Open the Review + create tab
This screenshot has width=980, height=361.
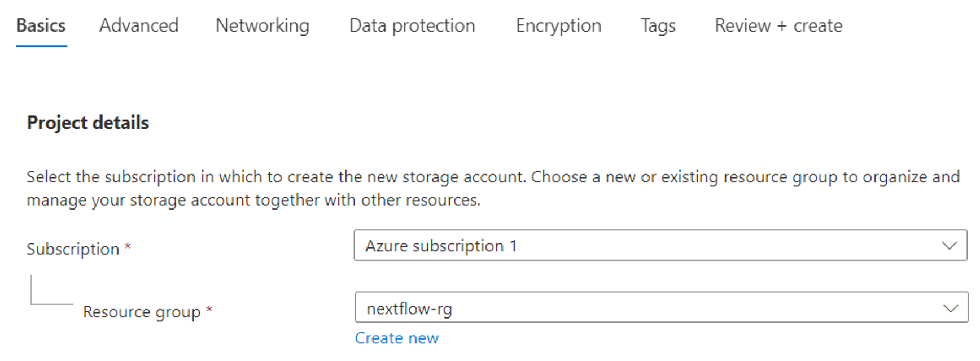(778, 26)
